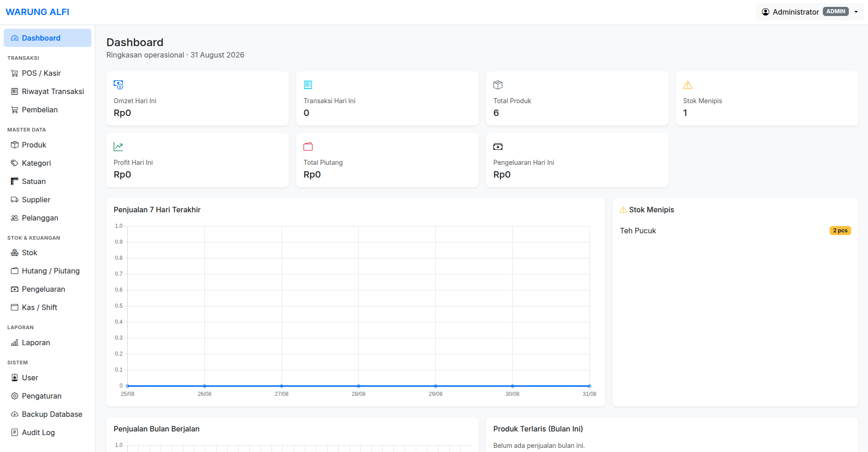Click the Hutang / Piutang wallet icon

[15, 271]
